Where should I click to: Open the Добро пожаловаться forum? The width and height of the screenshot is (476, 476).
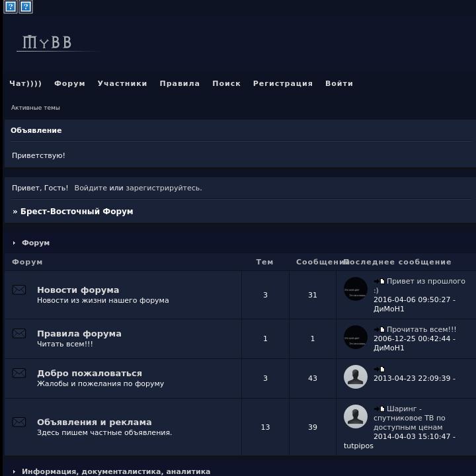coord(89,373)
